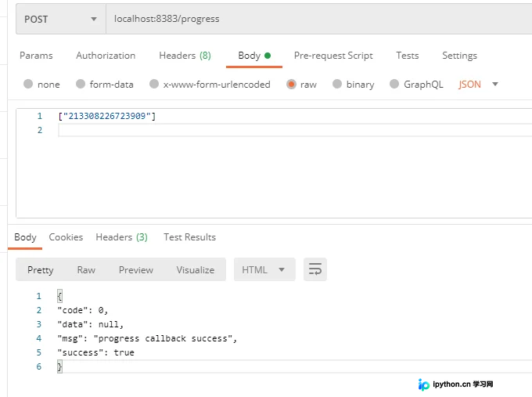The image size is (532, 397).
Task: Click the "data": null response line
Action: [90, 324]
